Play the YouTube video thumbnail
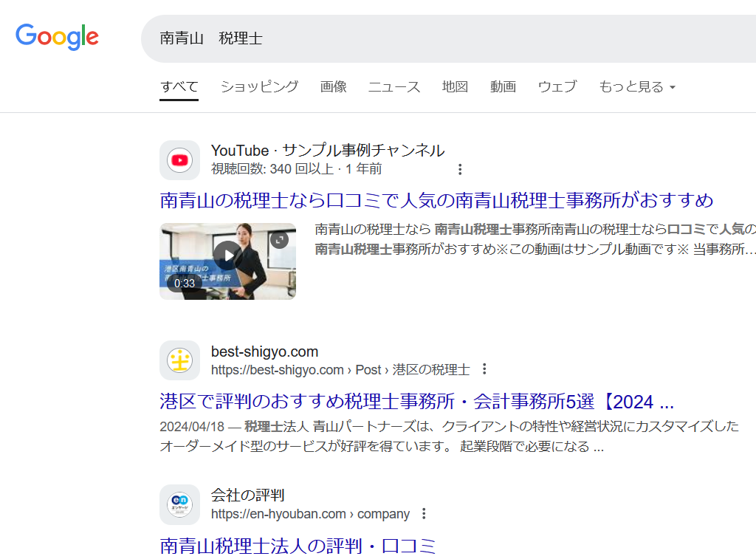The image size is (756, 559). pos(227,256)
